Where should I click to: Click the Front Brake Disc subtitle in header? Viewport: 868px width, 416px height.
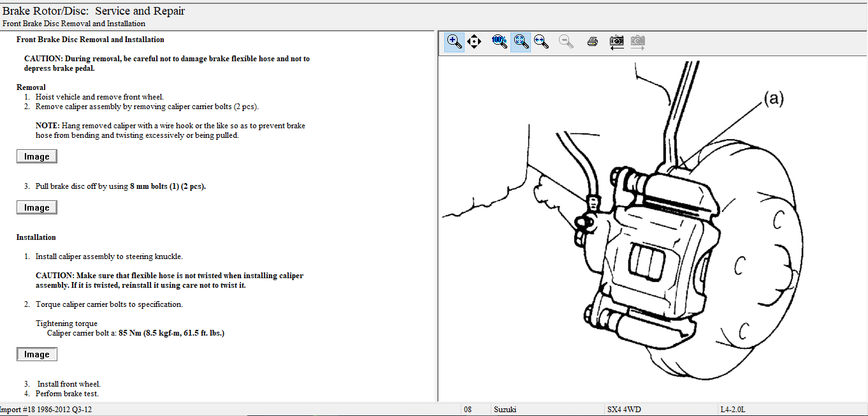pyautogui.click(x=74, y=24)
